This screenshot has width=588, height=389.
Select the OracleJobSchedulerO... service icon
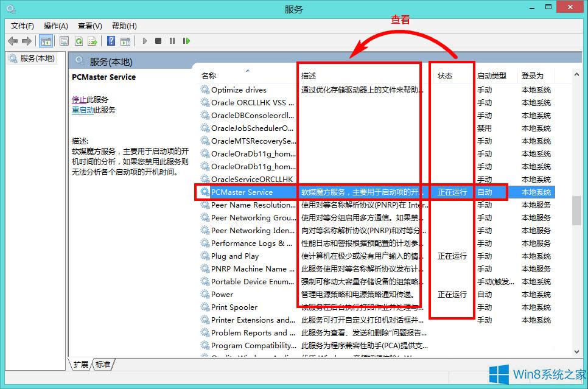(205, 128)
